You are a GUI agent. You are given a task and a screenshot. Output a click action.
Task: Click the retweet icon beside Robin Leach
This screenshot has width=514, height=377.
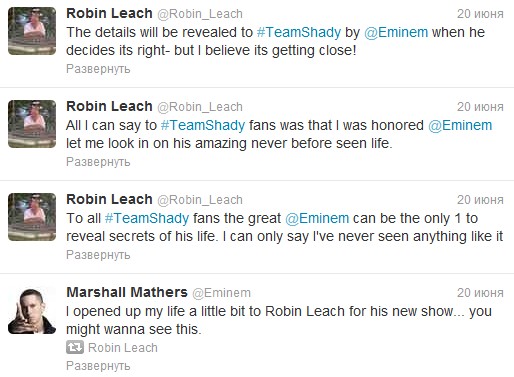pyautogui.click(x=75, y=347)
